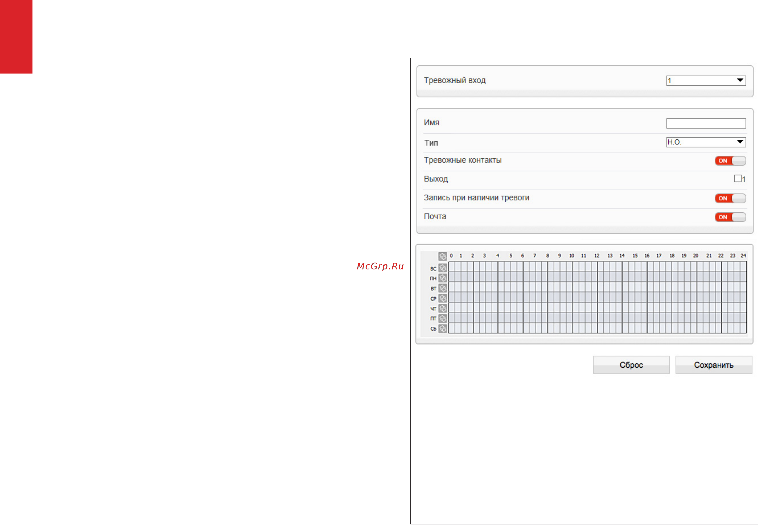Viewport: 758px width, 532px height.
Task: Click the Сохранить button
Action: point(713,365)
